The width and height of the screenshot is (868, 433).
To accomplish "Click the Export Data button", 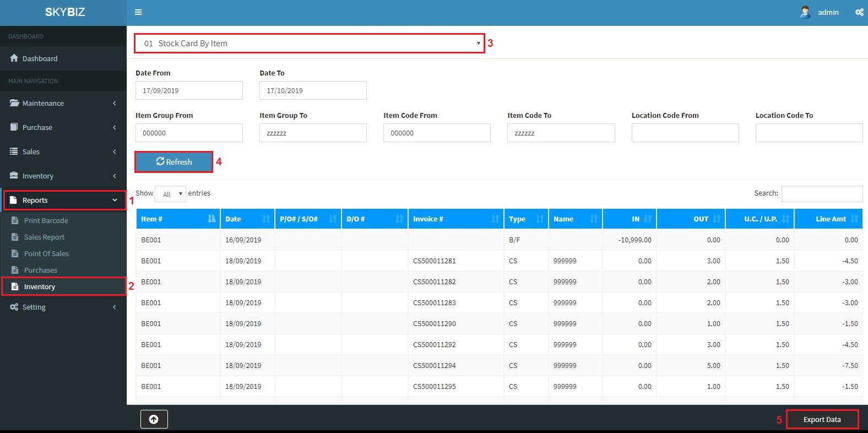I will pyautogui.click(x=822, y=419).
